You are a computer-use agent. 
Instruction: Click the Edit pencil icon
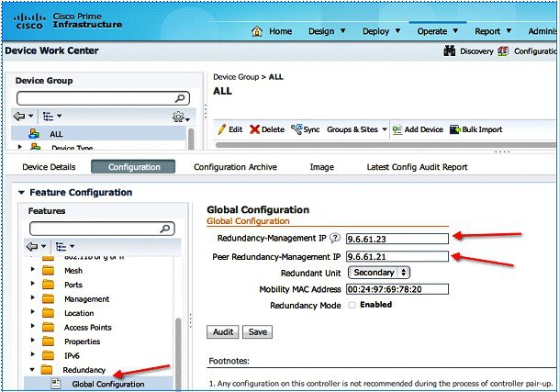[x=221, y=129]
